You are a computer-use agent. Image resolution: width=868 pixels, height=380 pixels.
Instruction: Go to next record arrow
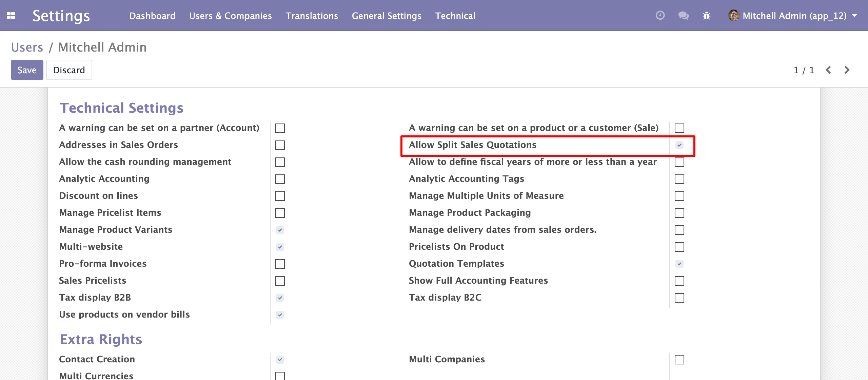847,70
